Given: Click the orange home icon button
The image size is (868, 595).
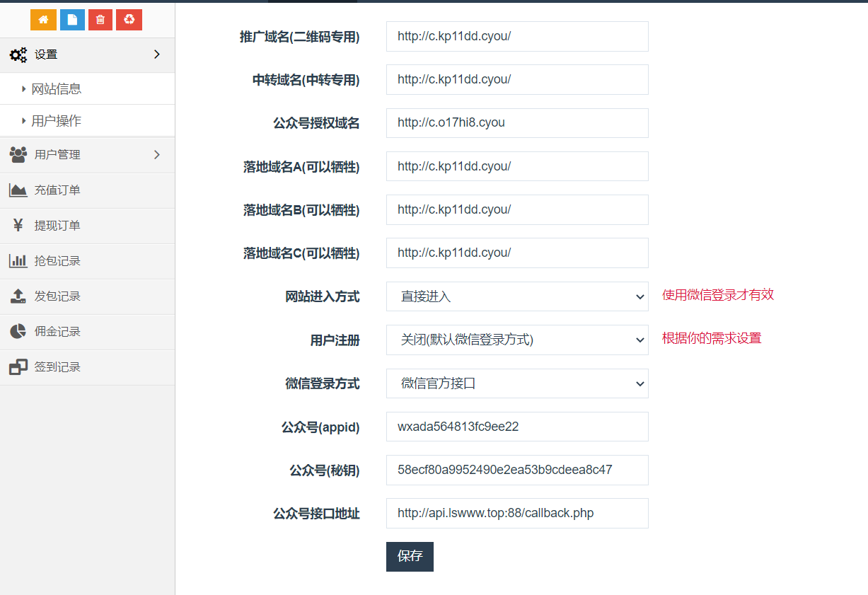Looking at the screenshot, I should point(43,20).
